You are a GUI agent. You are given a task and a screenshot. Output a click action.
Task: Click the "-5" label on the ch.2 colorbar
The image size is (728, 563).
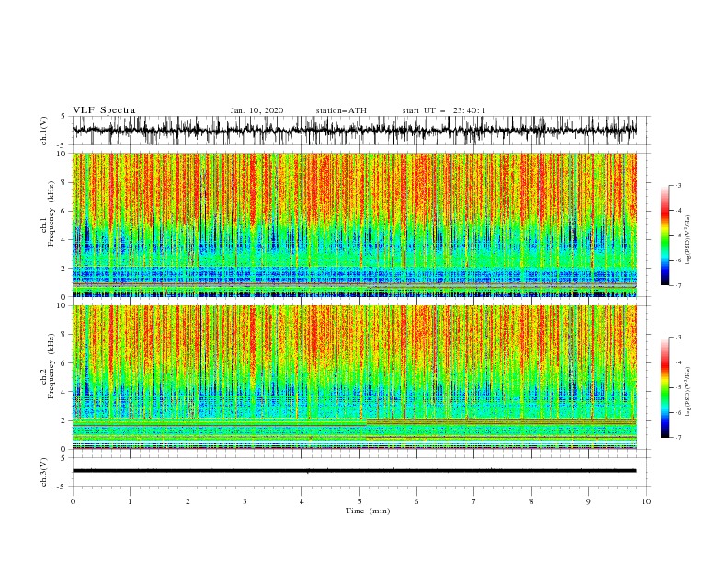[x=678, y=387]
